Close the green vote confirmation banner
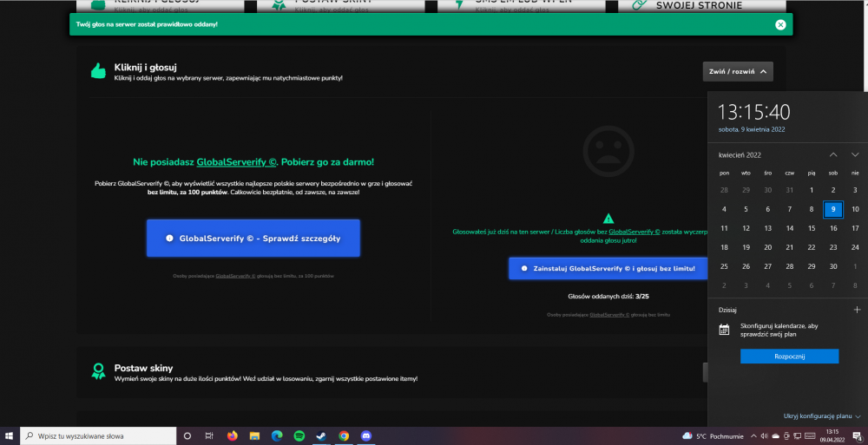868x445 pixels. (780, 24)
